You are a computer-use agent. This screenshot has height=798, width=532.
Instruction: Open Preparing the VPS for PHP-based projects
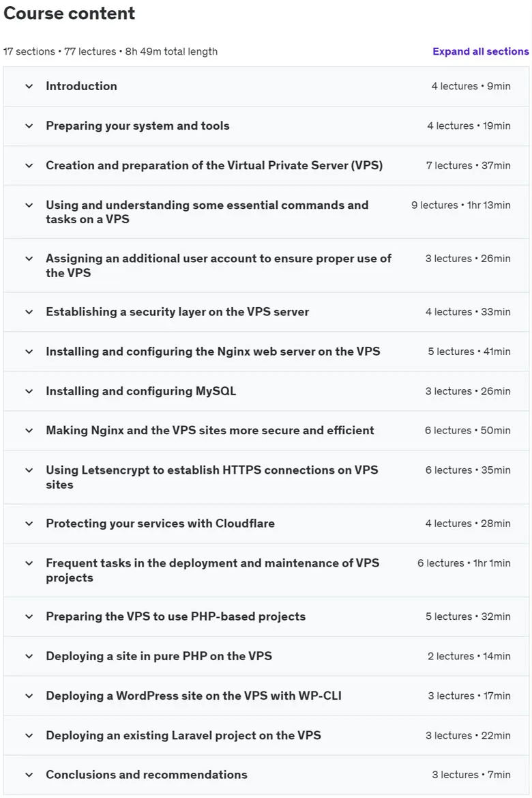(x=175, y=616)
